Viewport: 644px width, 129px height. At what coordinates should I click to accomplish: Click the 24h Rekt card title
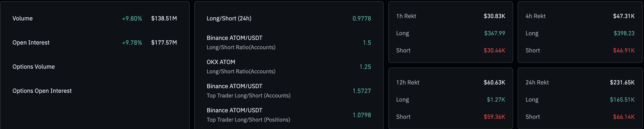click(537, 83)
